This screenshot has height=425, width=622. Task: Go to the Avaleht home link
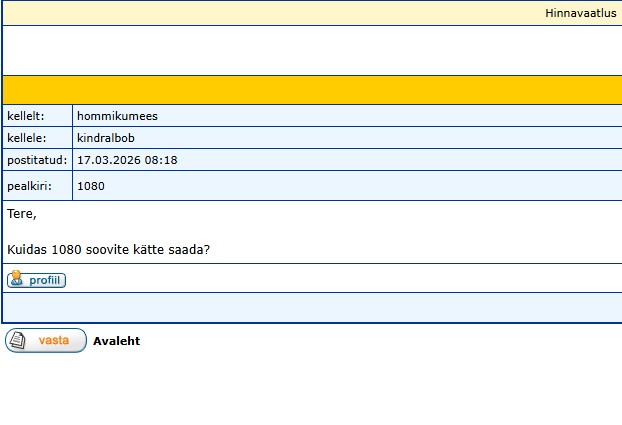(116, 341)
